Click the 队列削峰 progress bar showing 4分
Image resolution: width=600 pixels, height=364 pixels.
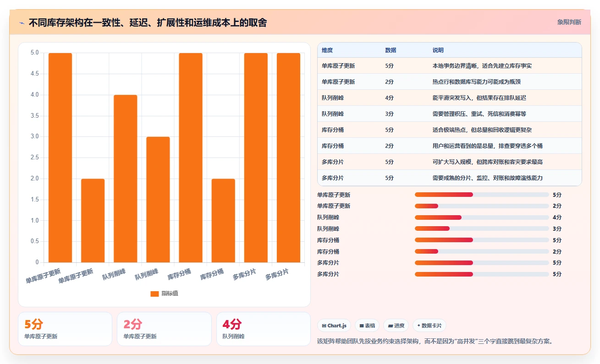[482, 217]
